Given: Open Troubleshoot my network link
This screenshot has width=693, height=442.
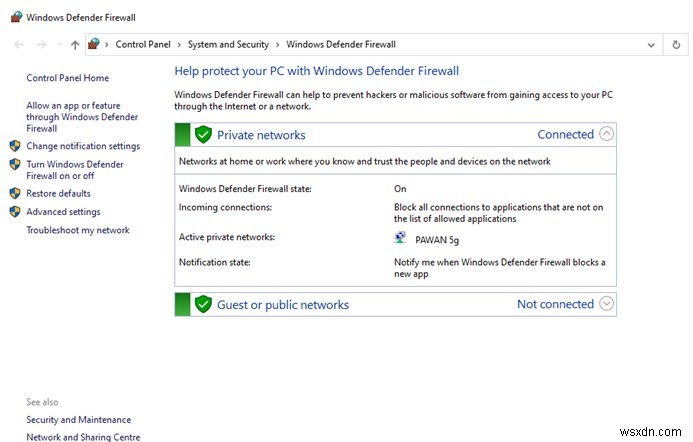Looking at the screenshot, I should coord(78,230).
